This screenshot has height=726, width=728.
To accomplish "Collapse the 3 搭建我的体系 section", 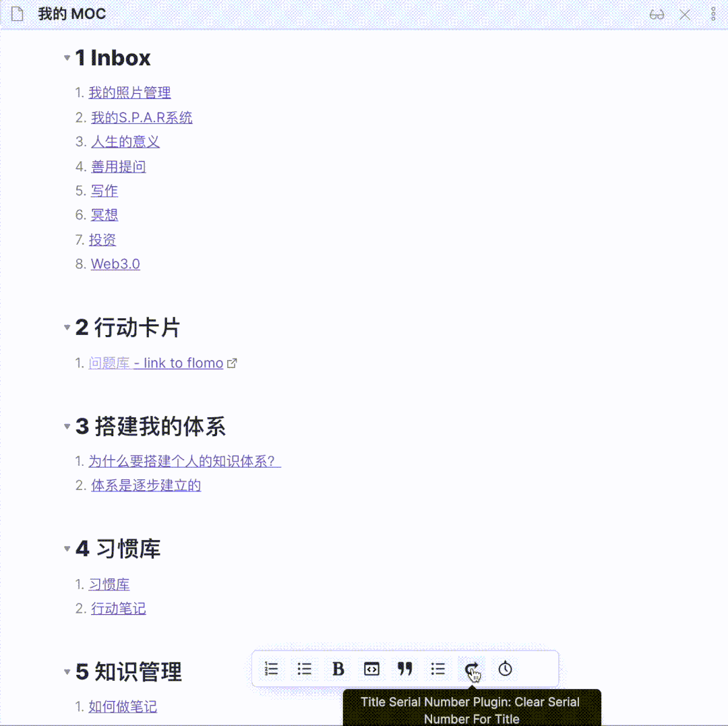I will point(67,427).
